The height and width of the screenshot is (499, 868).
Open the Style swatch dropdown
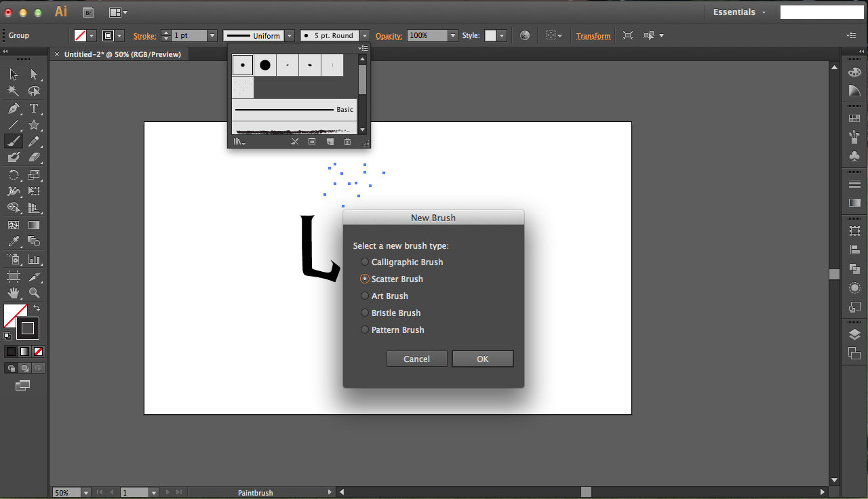(501, 36)
